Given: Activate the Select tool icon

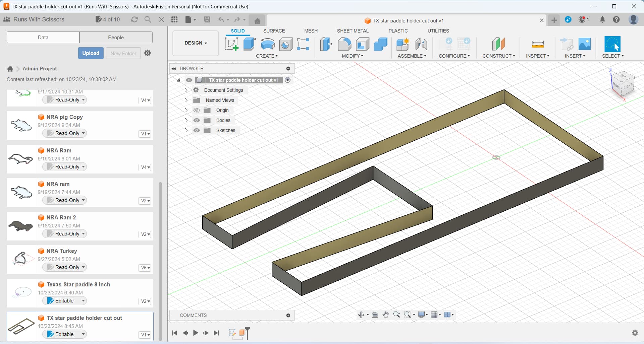Looking at the screenshot, I should pyautogui.click(x=612, y=44).
